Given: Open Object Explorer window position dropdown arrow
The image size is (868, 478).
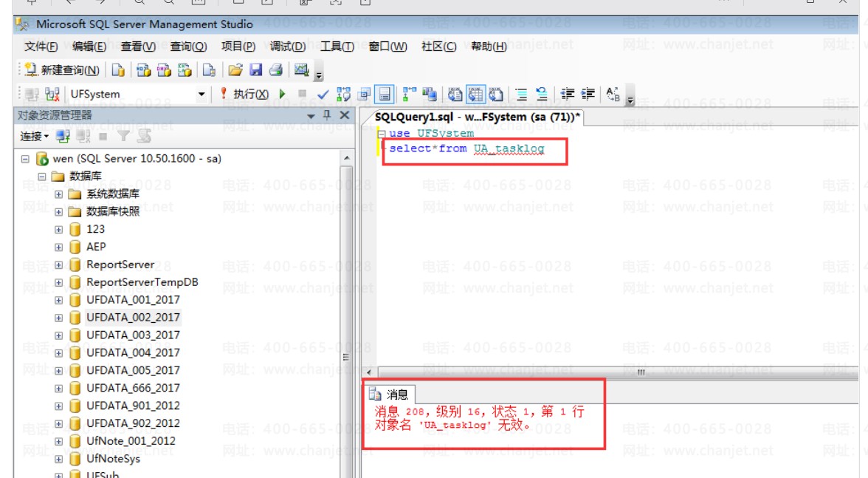Looking at the screenshot, I should (x=311, y=116).
